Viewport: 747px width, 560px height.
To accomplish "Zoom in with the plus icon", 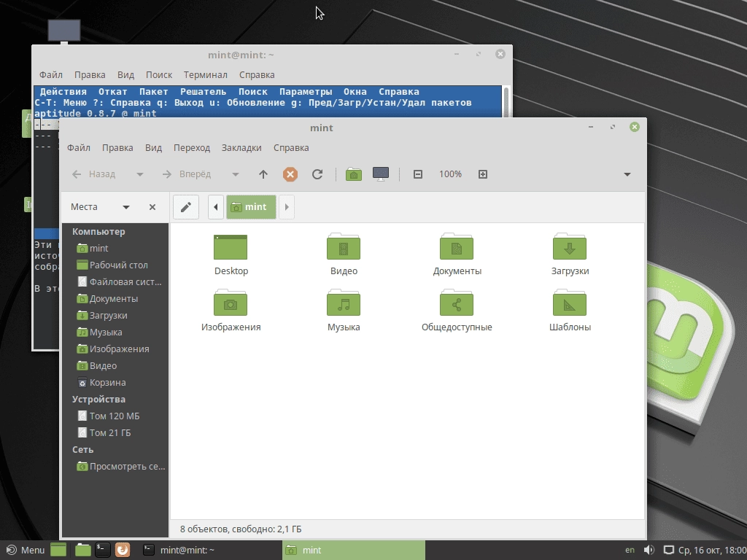I will [483, 174].
